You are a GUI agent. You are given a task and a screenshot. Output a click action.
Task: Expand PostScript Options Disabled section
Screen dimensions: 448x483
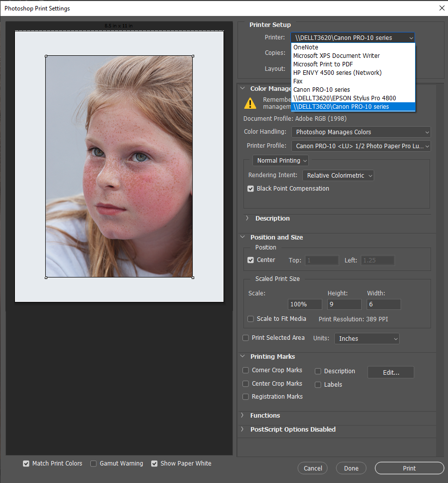243,429
